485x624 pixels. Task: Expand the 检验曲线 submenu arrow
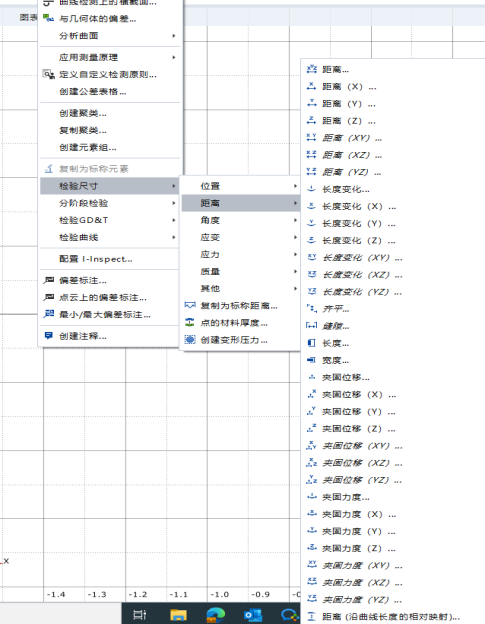click(174, 238)
